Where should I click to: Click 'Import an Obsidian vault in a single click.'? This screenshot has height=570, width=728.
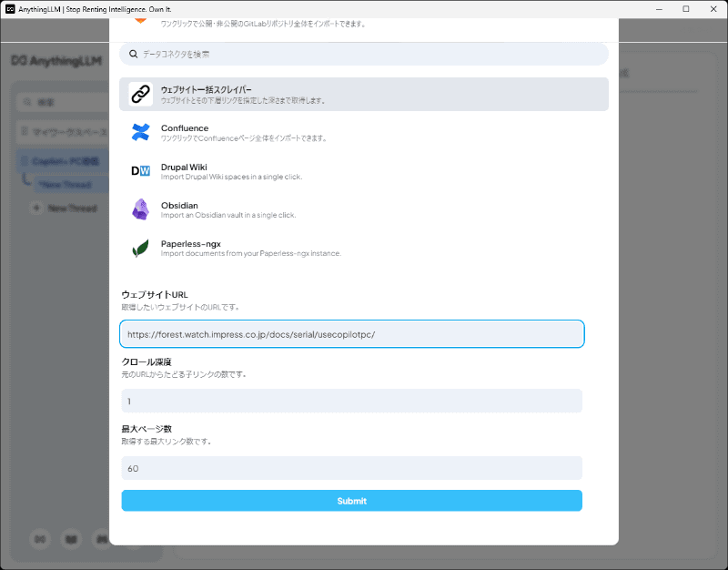tap(228, 215)
